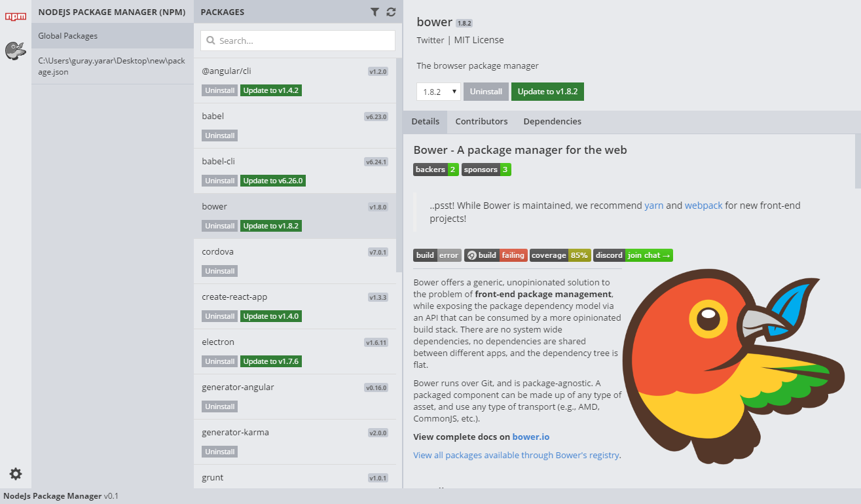Switch to the Details tab
Viewport: 861px width, 504px height.
click(x=425, y=122)
